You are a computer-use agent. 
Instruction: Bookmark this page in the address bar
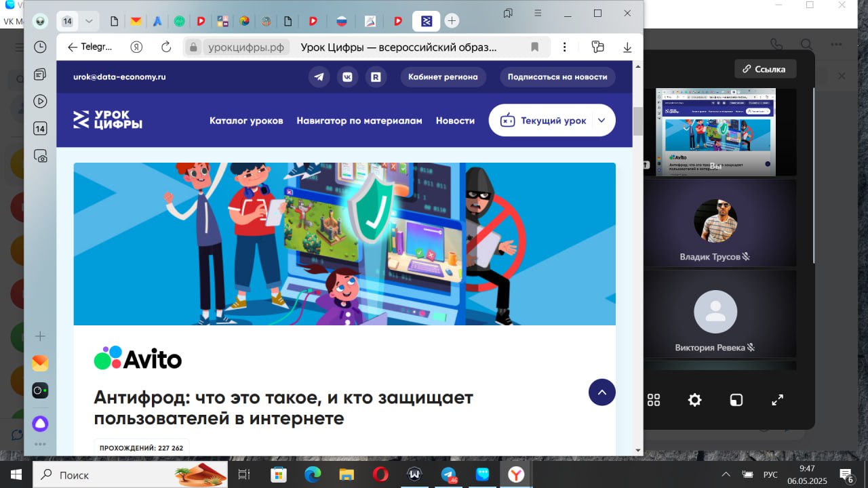534,47
